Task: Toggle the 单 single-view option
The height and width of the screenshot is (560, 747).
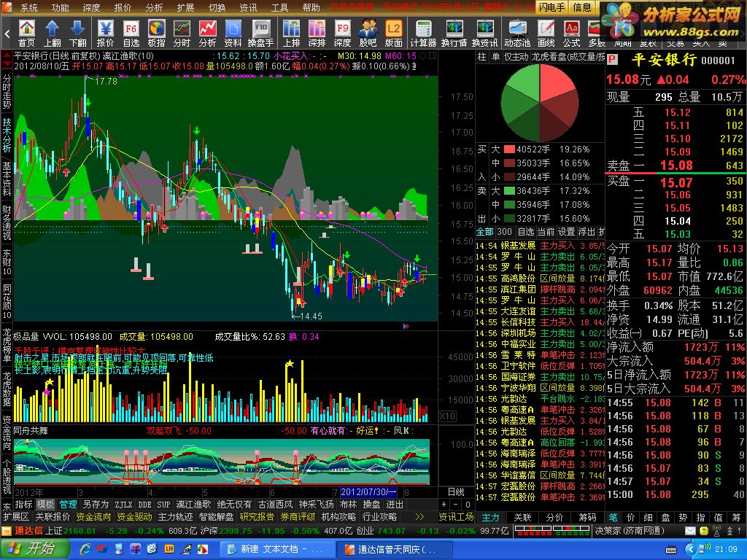Action: [495, 57]
